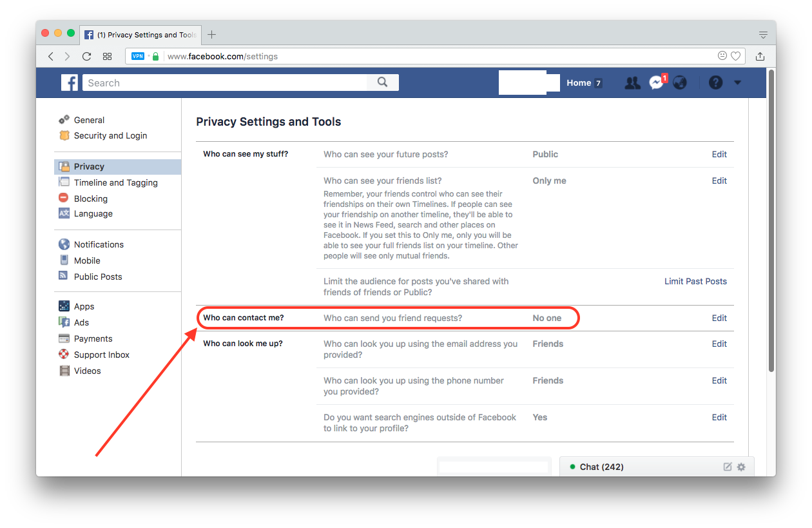Open the Friend Requests icon
The image size is (812, 528).
click(633, 83)
